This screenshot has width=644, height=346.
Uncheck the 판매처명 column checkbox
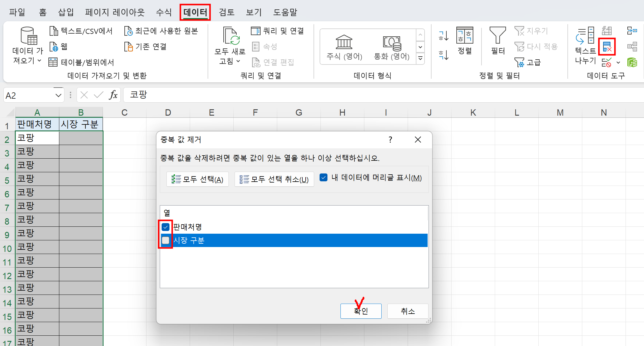tap(166, 227)
